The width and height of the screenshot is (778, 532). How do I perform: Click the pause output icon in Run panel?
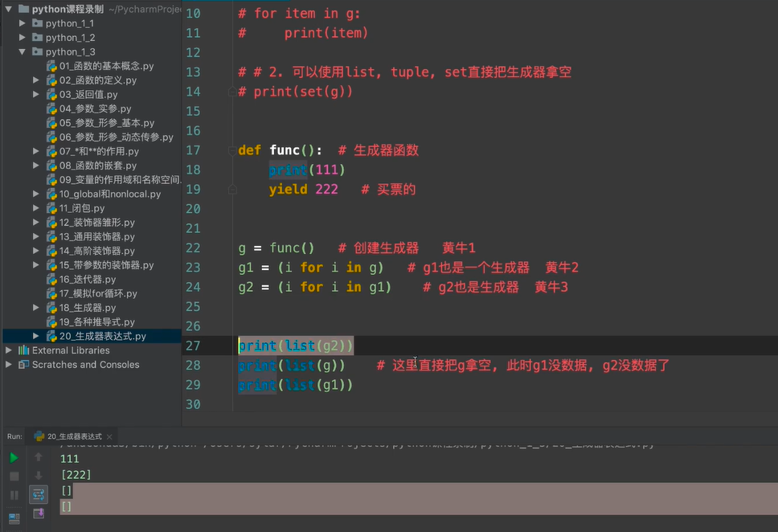14,495
